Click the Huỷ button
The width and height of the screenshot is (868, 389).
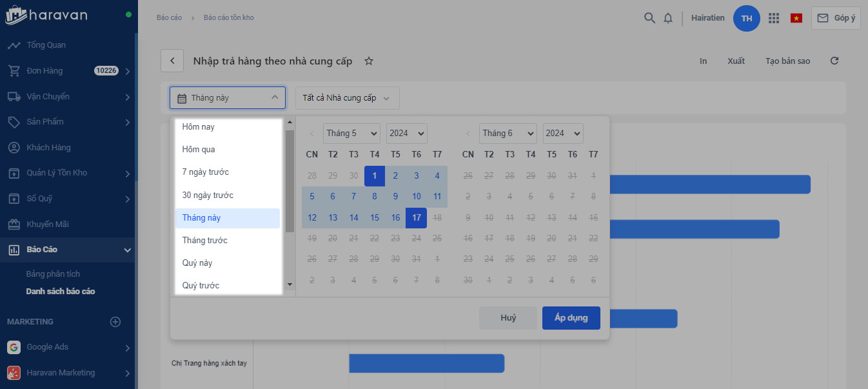coord(508,318)
